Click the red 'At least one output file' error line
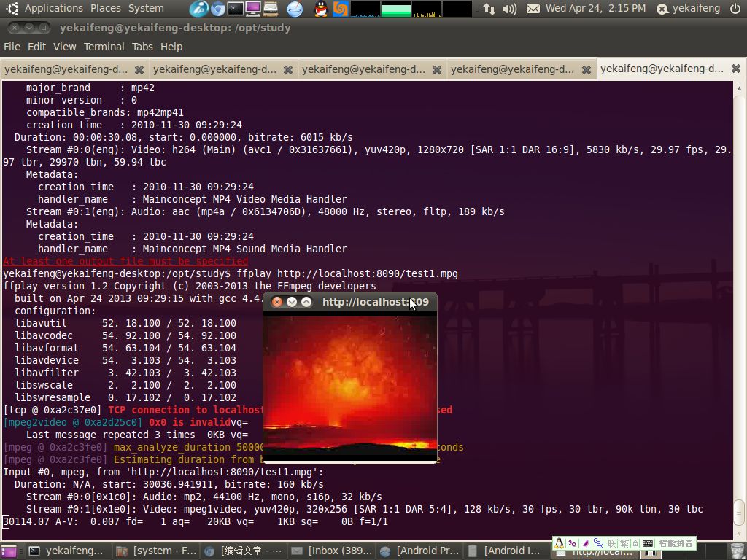Viewport: 747px width, 560px height. tap(125, 262)
